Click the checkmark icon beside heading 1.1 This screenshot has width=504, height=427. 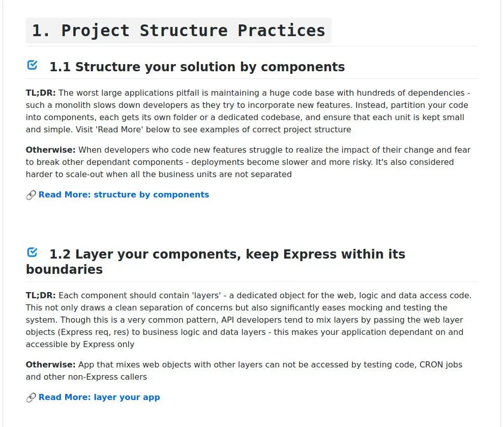(x=32, y=65)
